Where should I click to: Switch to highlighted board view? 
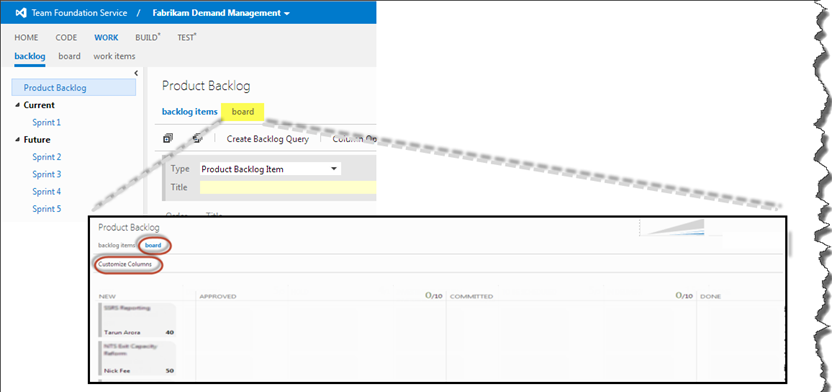click(243, 112)
